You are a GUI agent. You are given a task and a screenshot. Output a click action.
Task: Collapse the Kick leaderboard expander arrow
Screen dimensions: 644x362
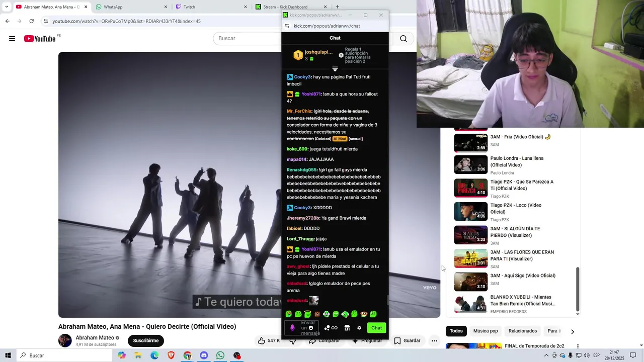pyautogui.click(x=335, y=69)
